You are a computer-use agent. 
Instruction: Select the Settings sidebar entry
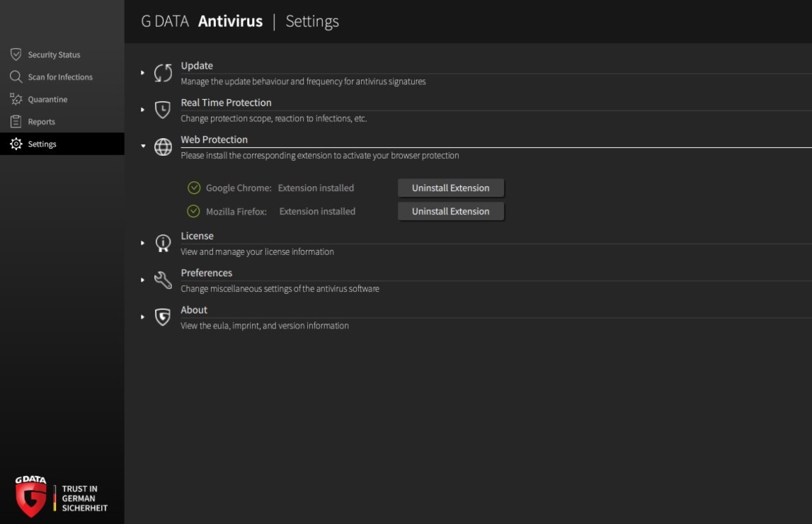tap(62, 144)
